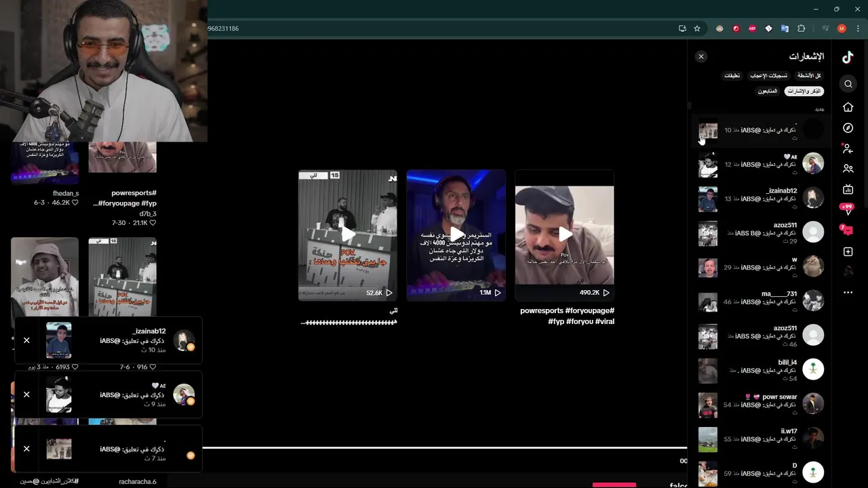Open the three-dots More menu in the sidebar

pos(848,292)
